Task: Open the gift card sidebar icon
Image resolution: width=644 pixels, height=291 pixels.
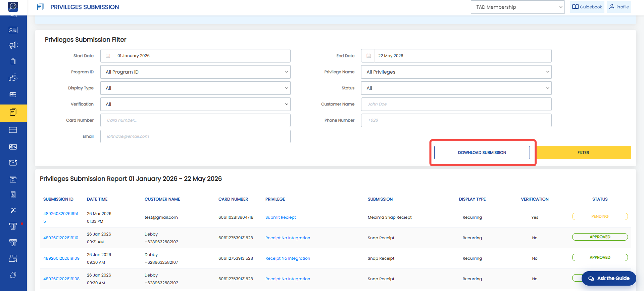Action: 13,95
